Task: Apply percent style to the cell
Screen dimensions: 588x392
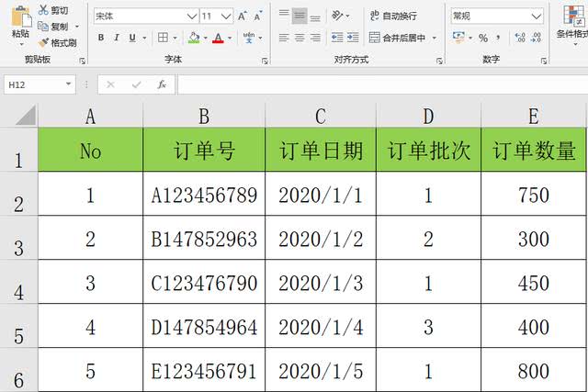Action: (x=483, y=38)
